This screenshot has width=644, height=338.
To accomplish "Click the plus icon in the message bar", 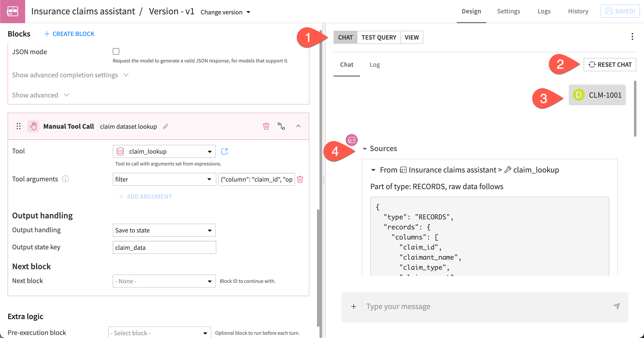I will pyautogui.click(x=353, y=306).
